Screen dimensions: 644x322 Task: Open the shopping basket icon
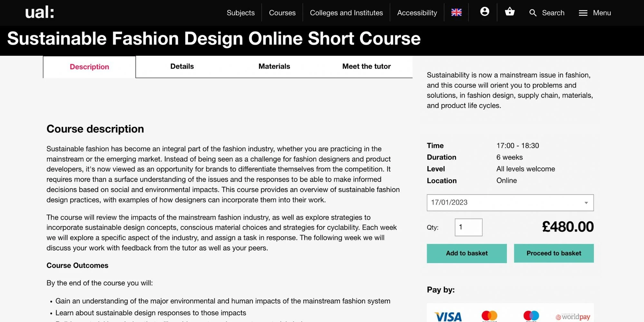[510, 12]
